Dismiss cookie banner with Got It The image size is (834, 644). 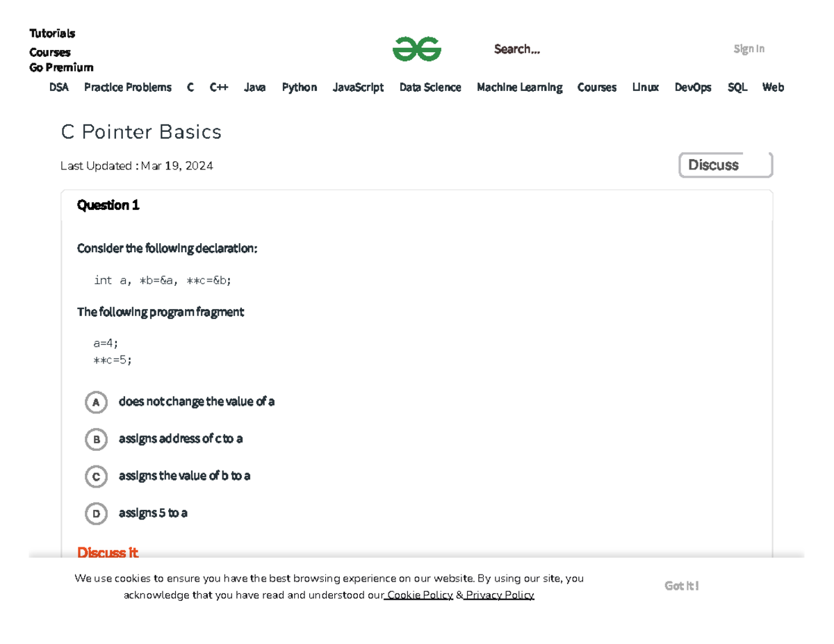click(681, 586)
